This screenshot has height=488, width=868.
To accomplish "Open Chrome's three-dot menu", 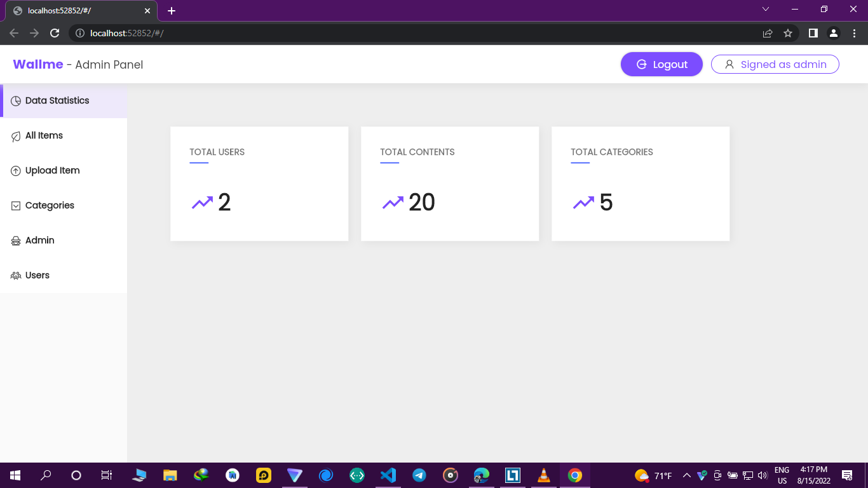I will pos(853,33).
